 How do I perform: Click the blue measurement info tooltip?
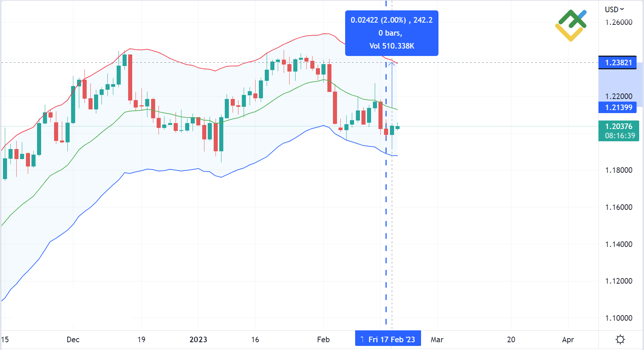point(391,33)
